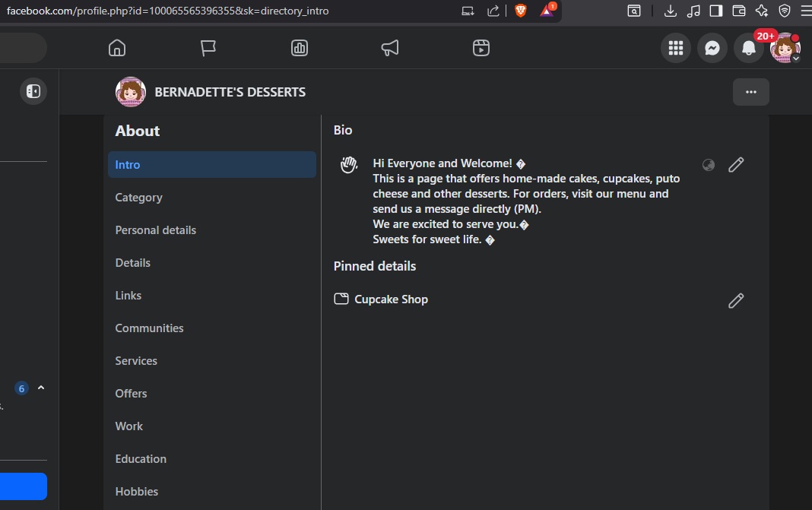Open Ad Center megaphone icon
The image size is (812, 510).
tap(390, 48)
